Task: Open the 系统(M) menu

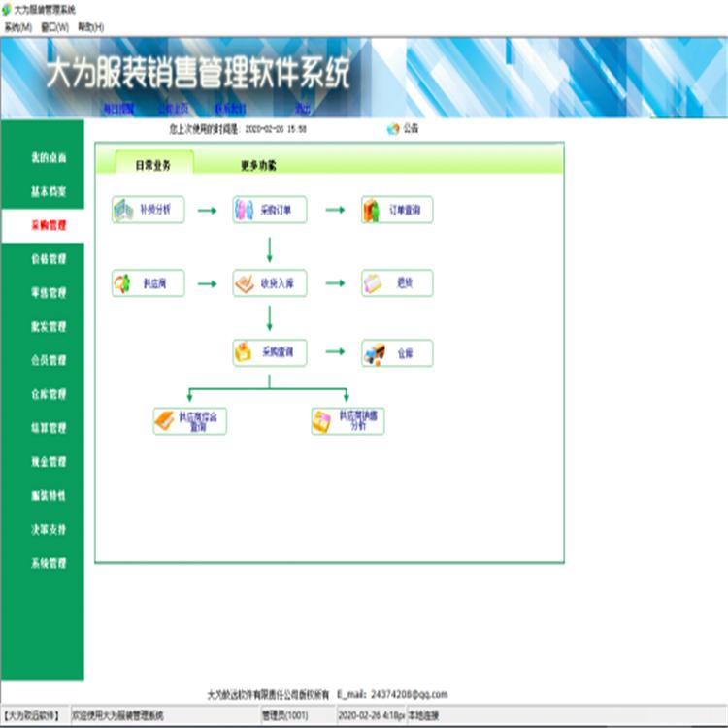Action: pos(17,27)
